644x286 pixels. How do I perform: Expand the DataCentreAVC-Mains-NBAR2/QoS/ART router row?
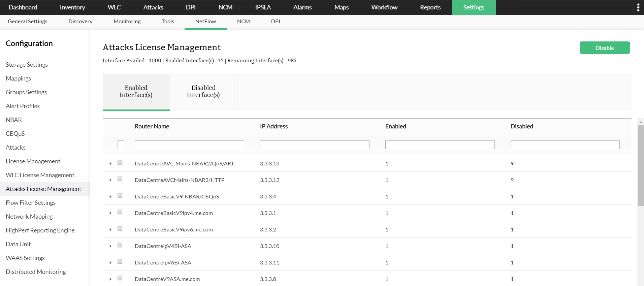point(110,164)
